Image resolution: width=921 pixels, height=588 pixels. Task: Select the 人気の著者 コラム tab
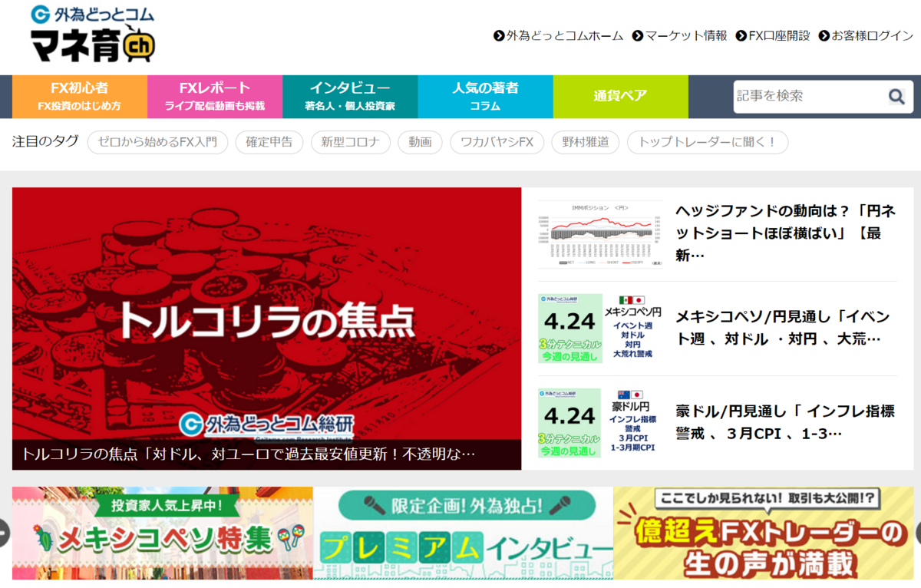tap(485, 97)
